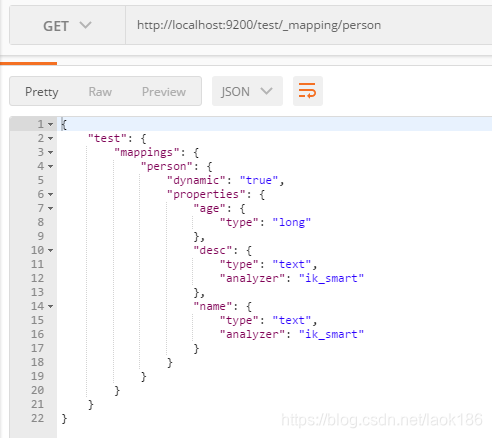
Task: Click the "person" key text
Action: (167, 166)
